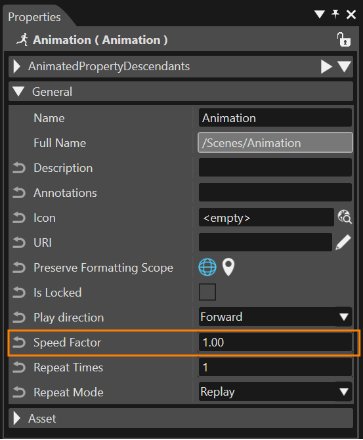Open the Repeat Mode dropdown
Viewport: 363px width, 440px height.
275,392
